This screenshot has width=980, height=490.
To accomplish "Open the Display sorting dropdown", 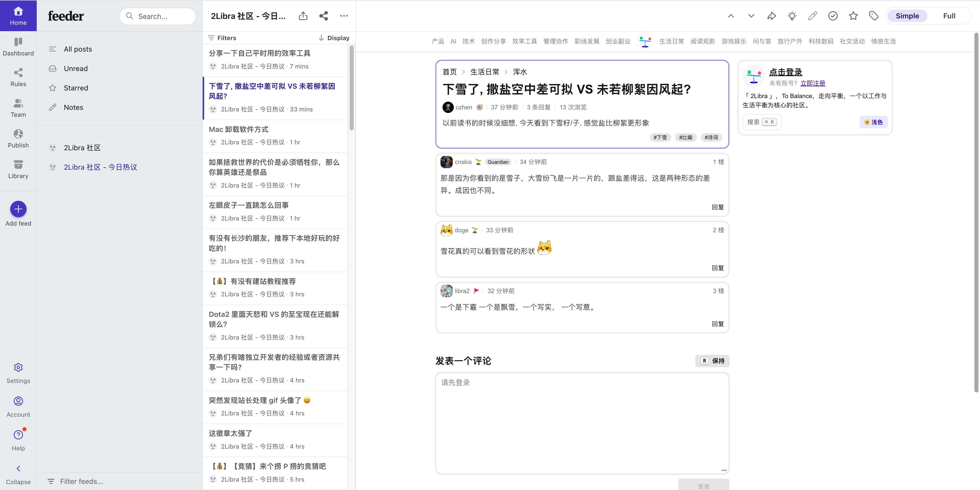I will [334, 38].
